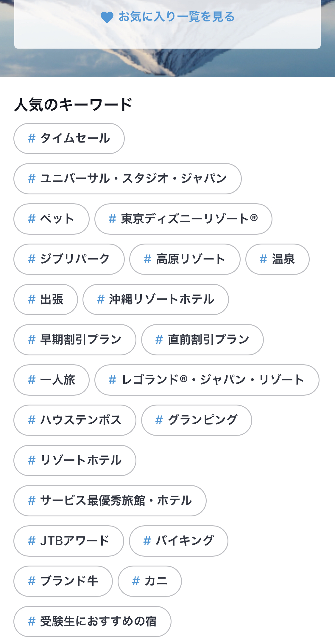Tap the 受験生におすすめの宿 keyword

pyautogui.click(x=92, y=621)
